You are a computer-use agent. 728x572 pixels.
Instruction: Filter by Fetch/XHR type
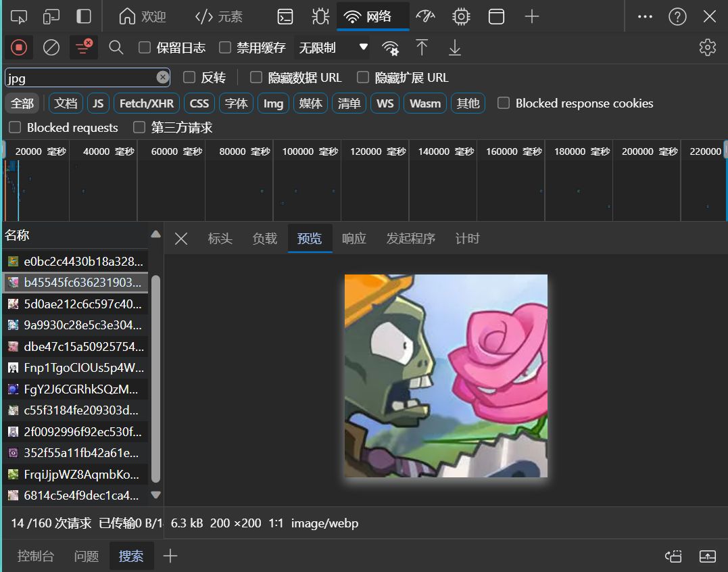(147, 103)
